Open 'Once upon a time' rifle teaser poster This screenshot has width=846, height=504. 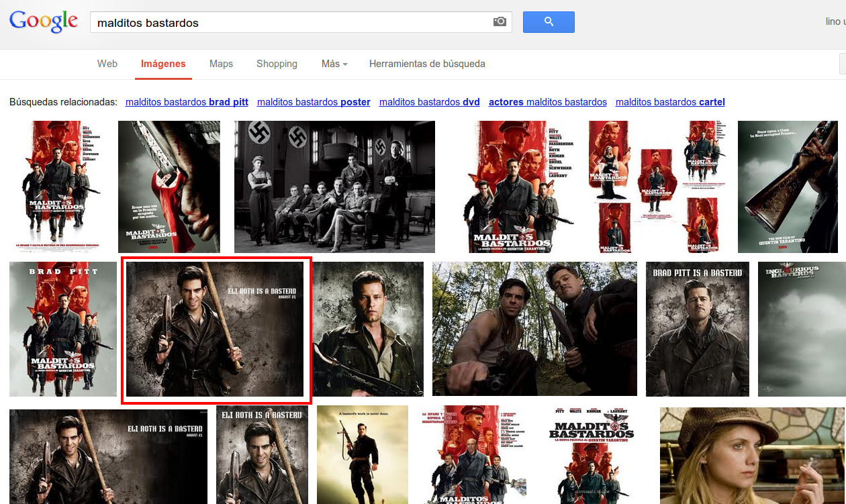click(788, 187)
